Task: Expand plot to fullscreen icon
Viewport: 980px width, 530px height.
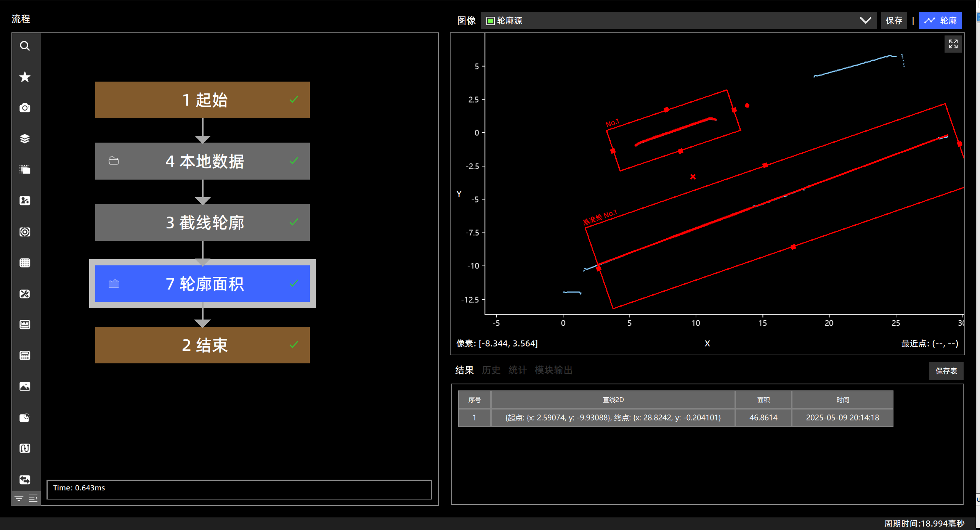Action: pyautogui.click(x=953, y=44)
